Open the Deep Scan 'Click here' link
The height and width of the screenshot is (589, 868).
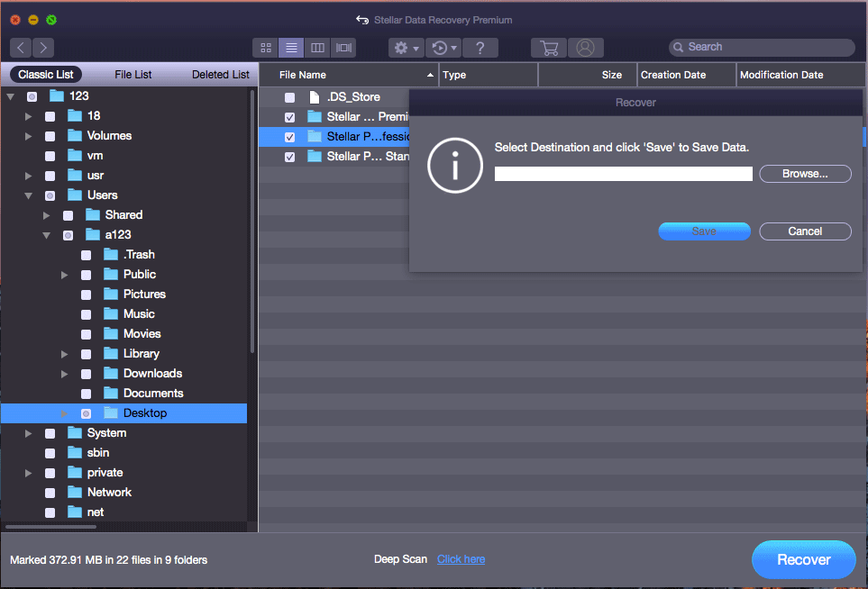[x=461, y=559]
